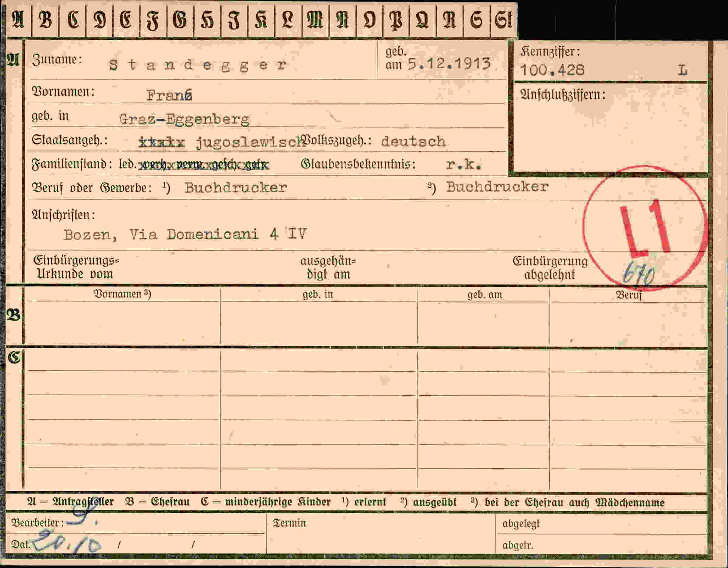Screen dimensions: 728x568
Task: Click the birthplace "Graz-Eggenberg"
Action: 184,119
